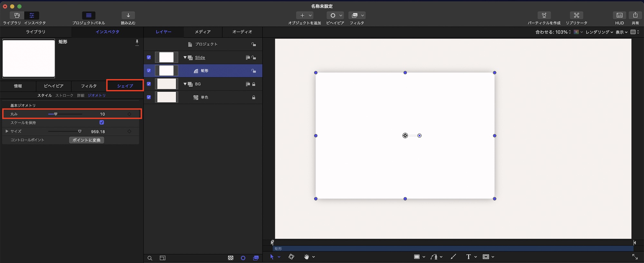Click the Make Particles icon

(x=544, y=15)
